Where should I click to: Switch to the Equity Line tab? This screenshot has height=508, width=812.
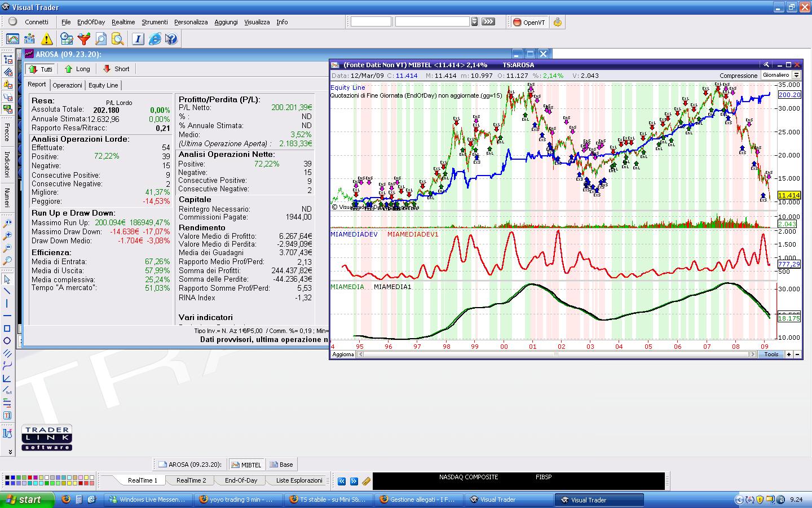[x=103, y=85]
